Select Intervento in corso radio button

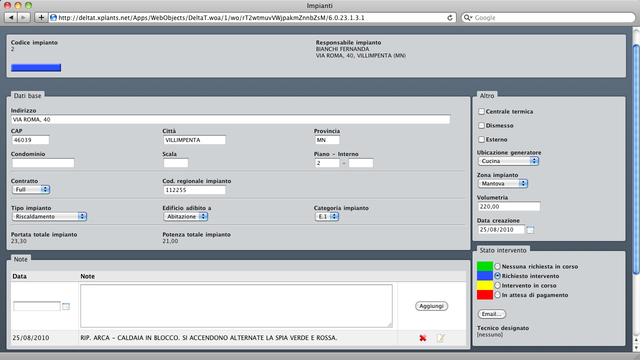(498, 285)
